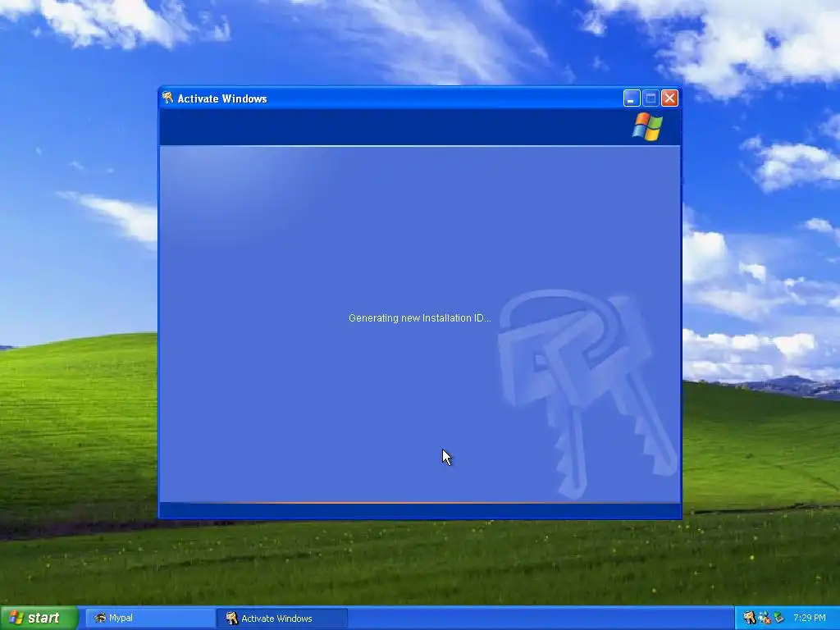The height and width of the screenshot is (630, 840).
Task: Minimize the Activate Windows window
Action: (632, 98)
